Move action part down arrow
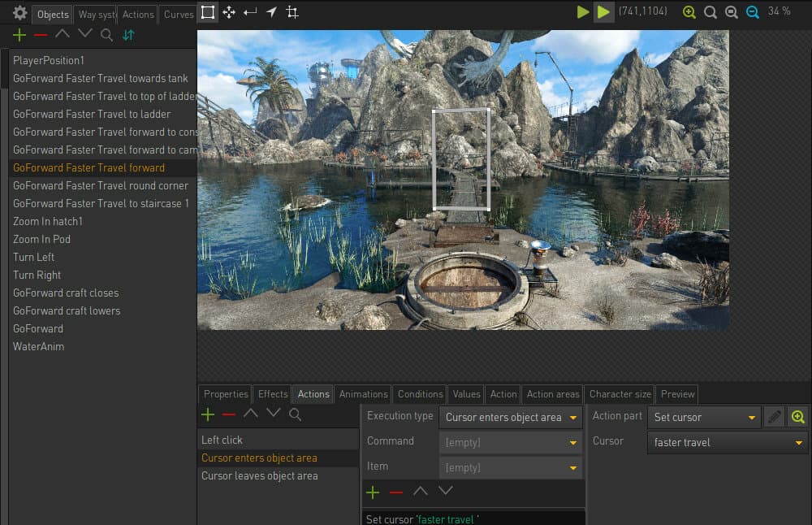 click(445, 490)
